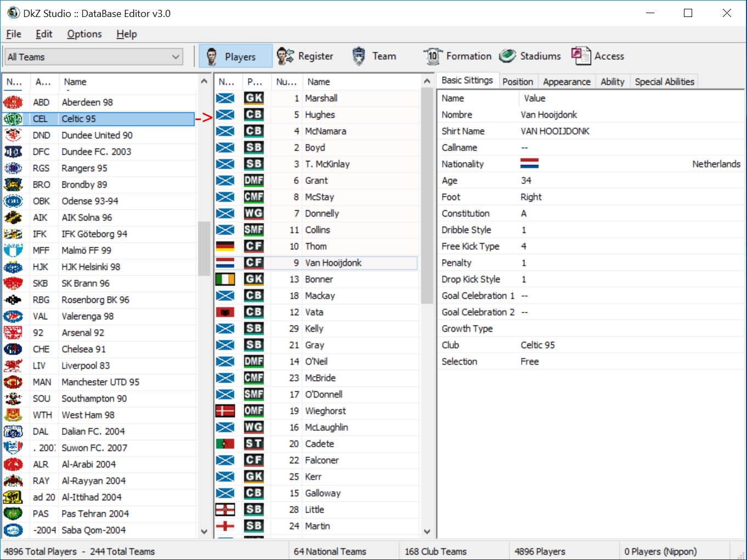The height and width of the screenshot is (560, 747).
Task: Select player McNamara in the list
Action: tap(316, 131)
